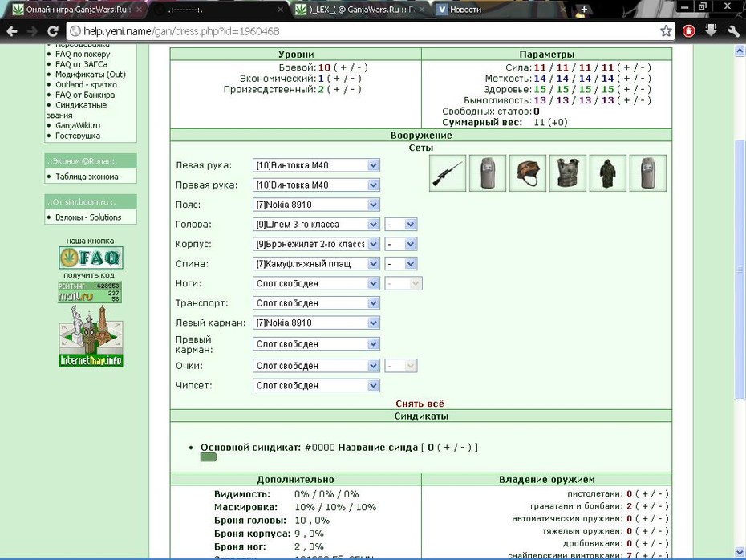Click the body armor vest set icon
746x560 pixels.
(x=568, y=173)
